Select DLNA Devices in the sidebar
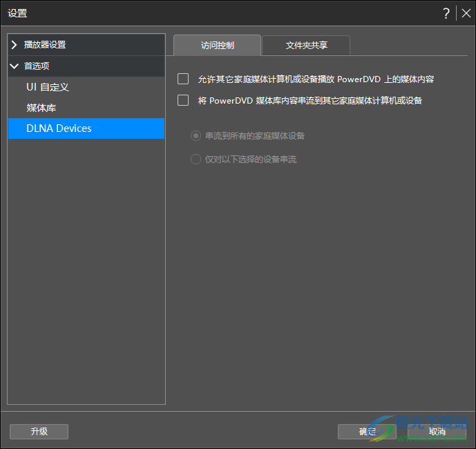The height and width of the screenshot is (449, 476). pyautogui.click(x=86, y=128)
